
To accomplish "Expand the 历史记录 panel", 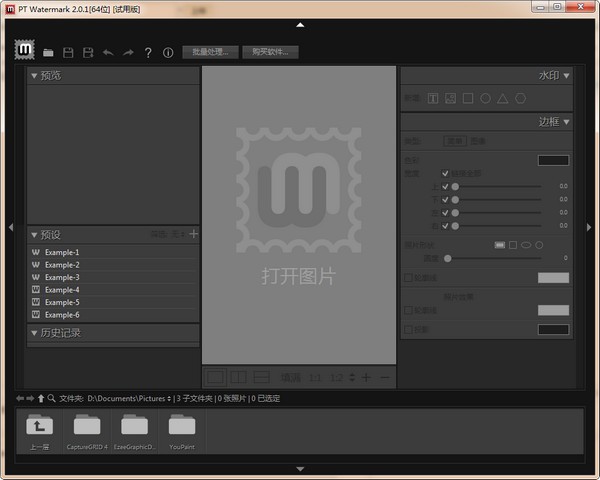I will tap(35, 332).
